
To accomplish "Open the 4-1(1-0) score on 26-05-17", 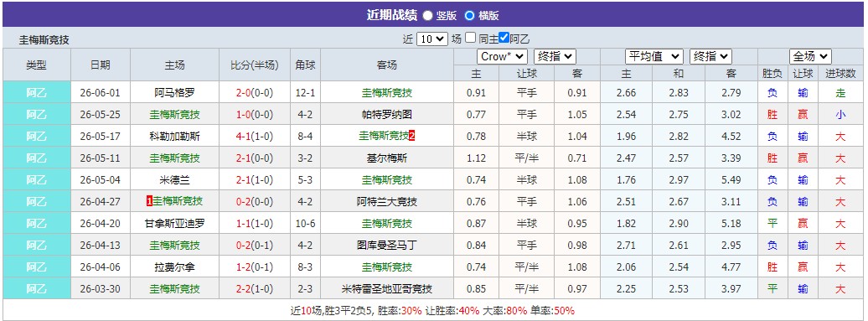I will 255,136.
